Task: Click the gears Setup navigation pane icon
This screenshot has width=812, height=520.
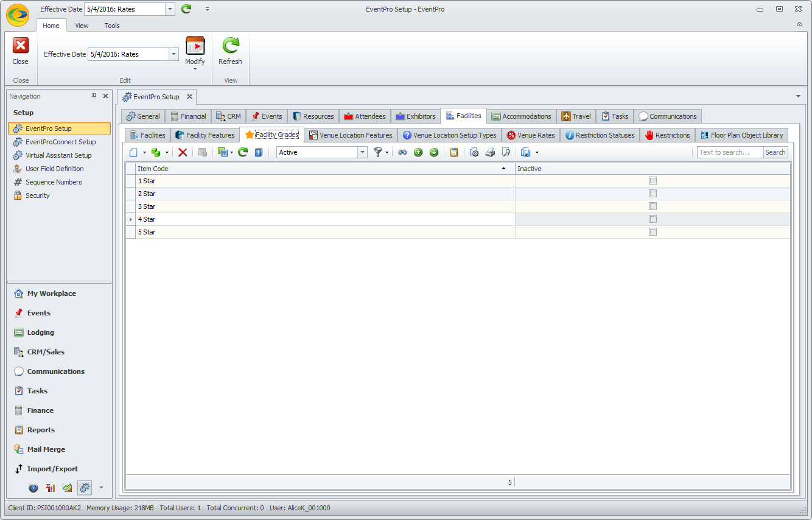Action: point(85,488)
